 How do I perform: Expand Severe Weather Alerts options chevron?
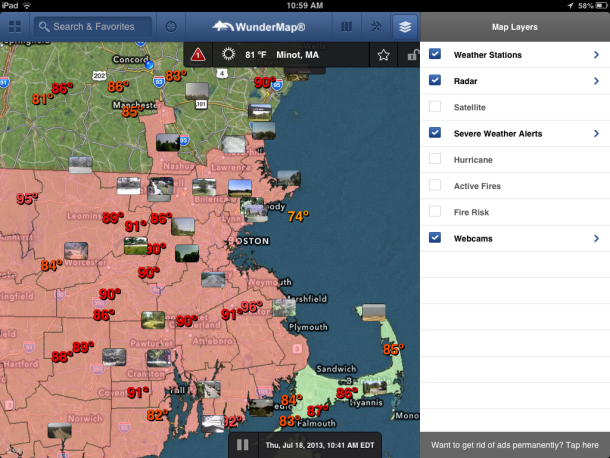(596, 133)
